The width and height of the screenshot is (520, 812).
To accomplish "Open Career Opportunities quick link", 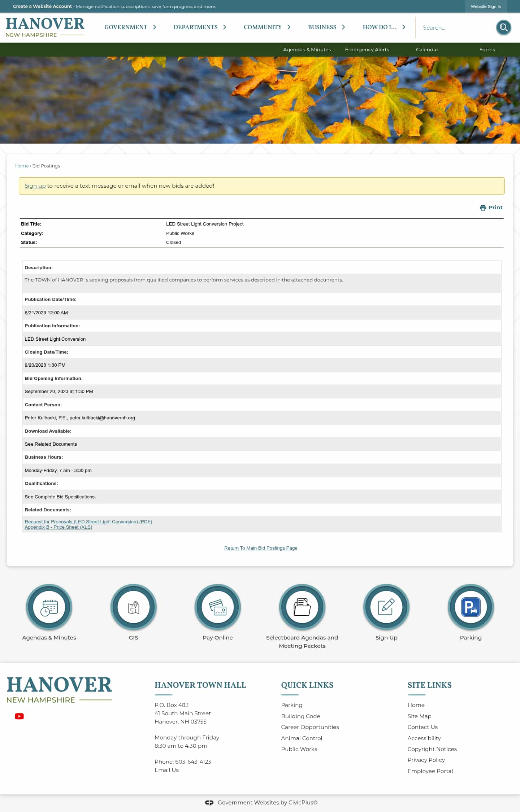I will coord(310,727).
